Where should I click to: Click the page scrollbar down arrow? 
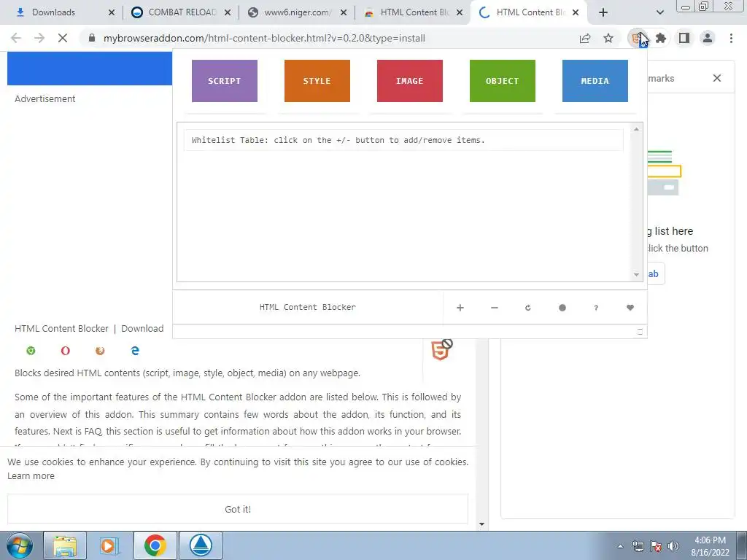(x=481, y=524)
